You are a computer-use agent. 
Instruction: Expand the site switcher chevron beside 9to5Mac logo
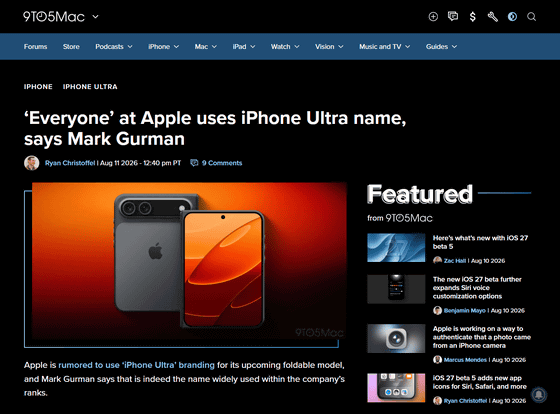pyautogui.click(x=95, y=16)
